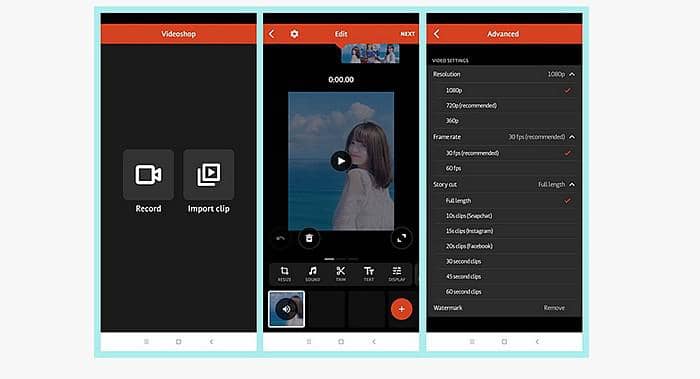Open the Sound music note tool
700x379 pixels.
(x=312, y=274)
